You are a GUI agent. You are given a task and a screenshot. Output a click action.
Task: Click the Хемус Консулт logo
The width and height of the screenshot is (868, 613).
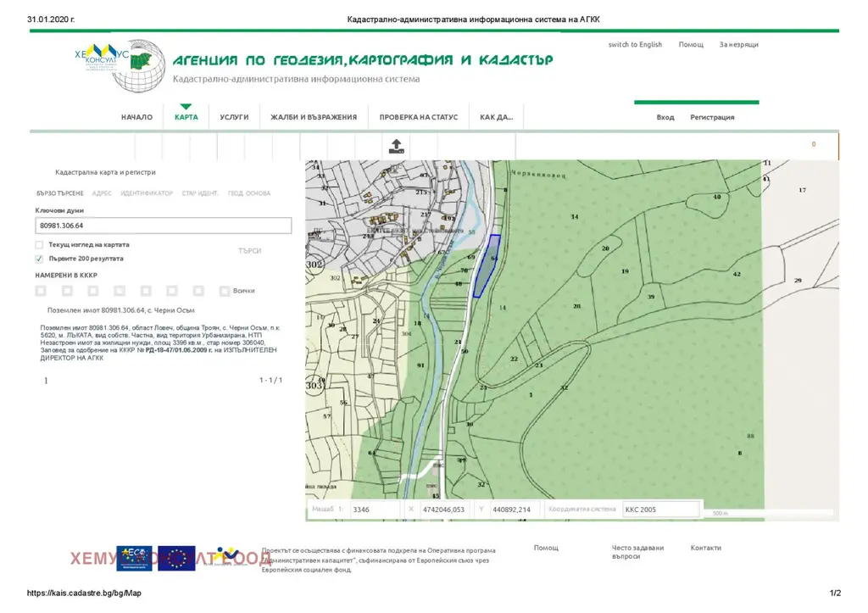click(x=102, y=58)
